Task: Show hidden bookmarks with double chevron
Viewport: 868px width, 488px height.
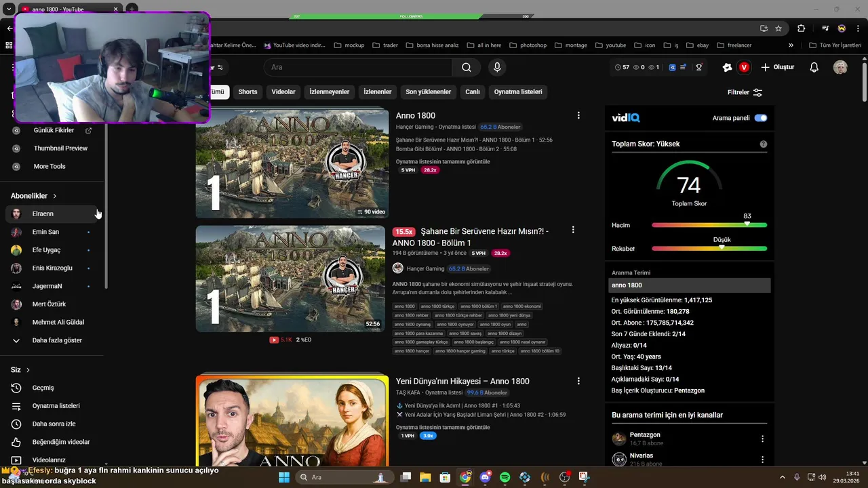Action: tap(791, 45)
